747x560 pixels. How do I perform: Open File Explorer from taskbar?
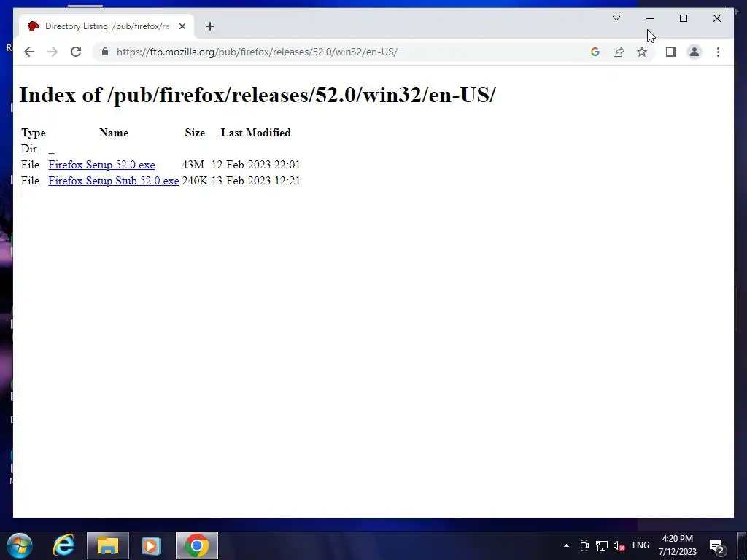point(108,545)
